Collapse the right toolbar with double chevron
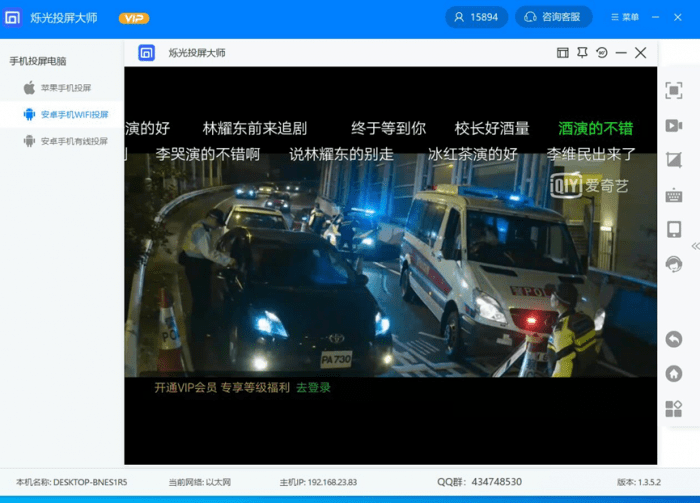 click(696, 246)
